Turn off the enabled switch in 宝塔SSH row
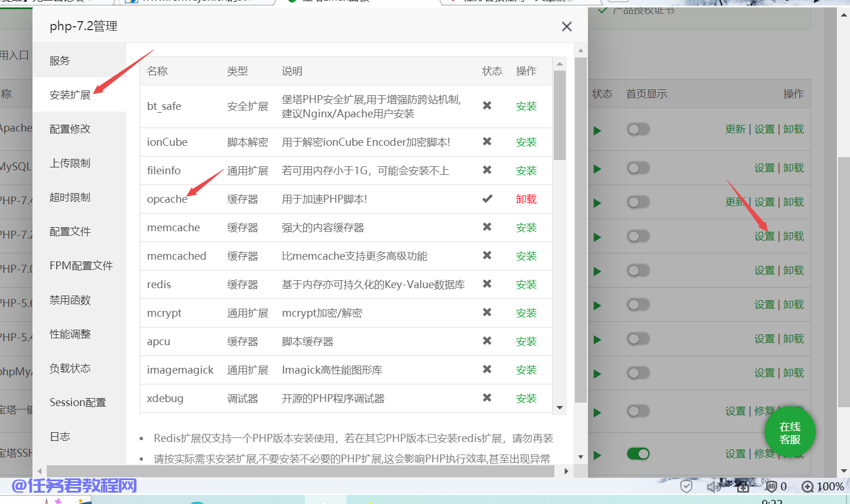The width and height of the screenshot is (850, 504). pos(638,454)
